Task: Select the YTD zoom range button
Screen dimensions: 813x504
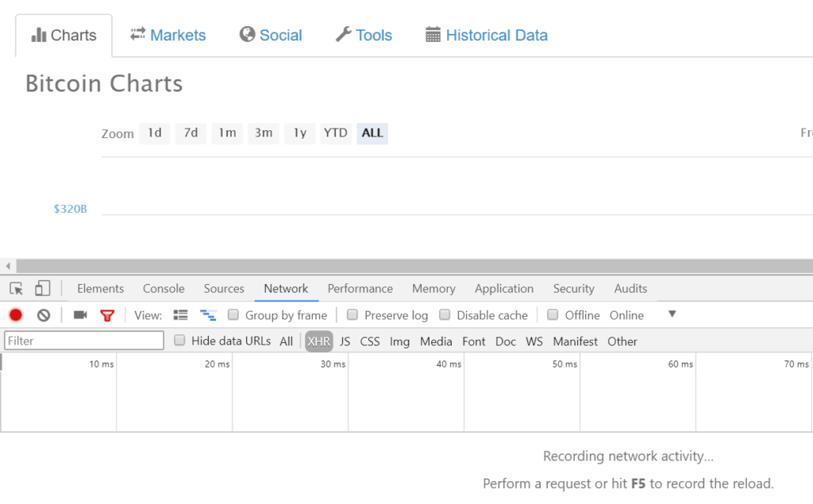Action: click(335, 133)
